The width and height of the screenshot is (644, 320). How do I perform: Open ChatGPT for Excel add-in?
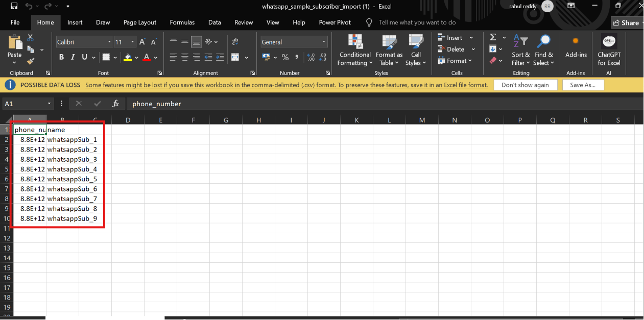609,50
